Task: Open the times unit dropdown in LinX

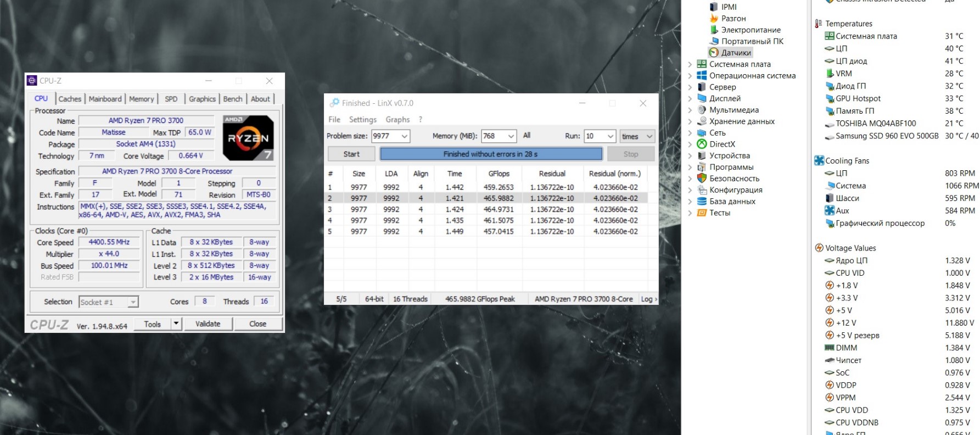Action: (x=649, y=136)
